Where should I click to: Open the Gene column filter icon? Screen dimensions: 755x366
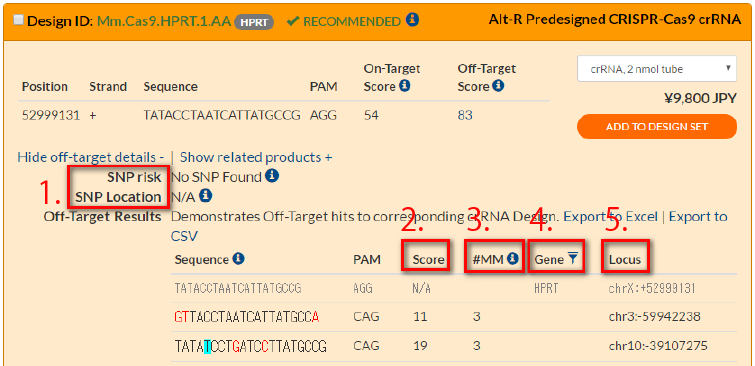(572, 259)
